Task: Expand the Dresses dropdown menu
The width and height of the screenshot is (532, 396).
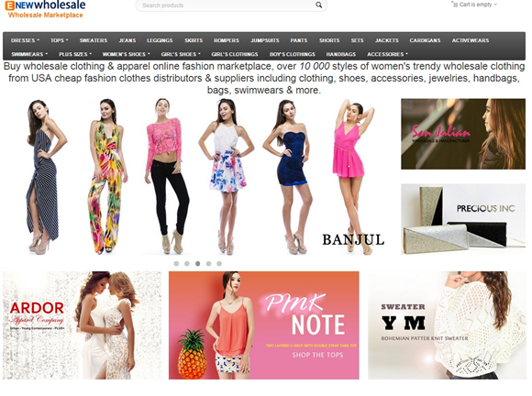Action: (25, 40)
